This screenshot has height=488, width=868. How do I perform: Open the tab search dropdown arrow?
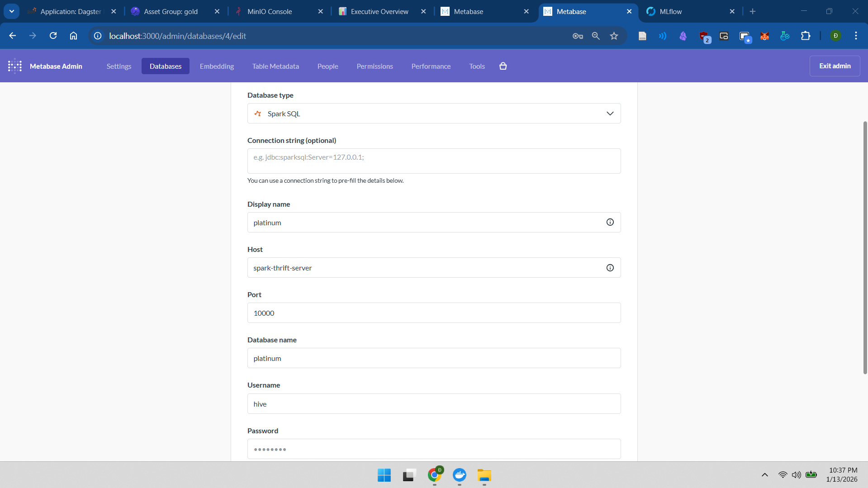[x=12, y=11]
